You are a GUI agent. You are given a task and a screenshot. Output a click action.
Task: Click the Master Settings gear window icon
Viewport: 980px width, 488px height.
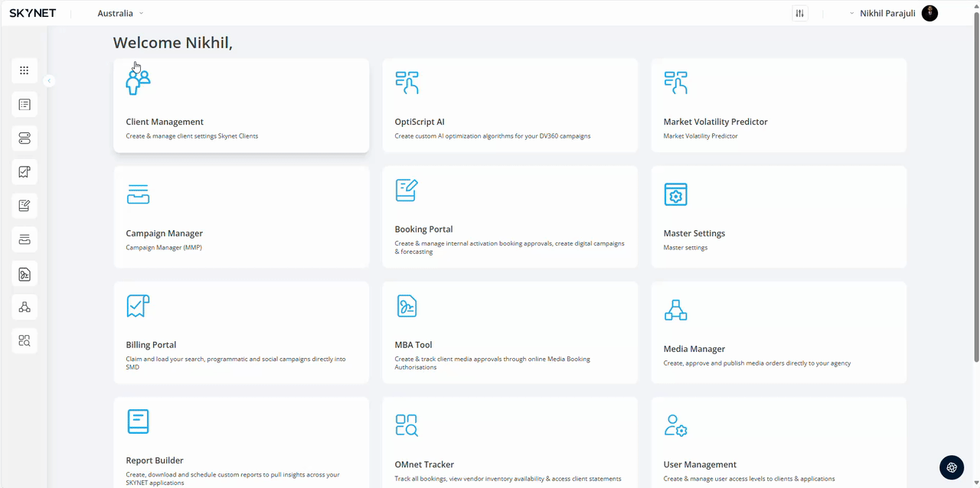pos(675,194)
